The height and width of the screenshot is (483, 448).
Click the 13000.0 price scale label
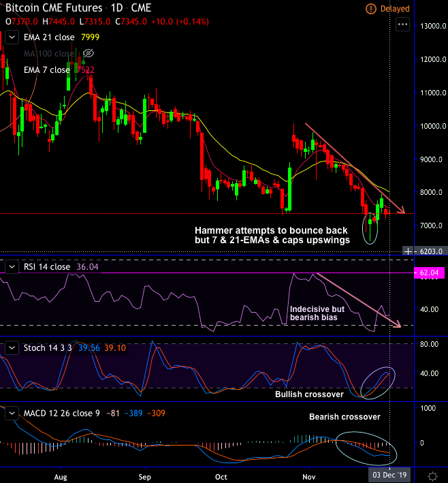pos(433,26)
